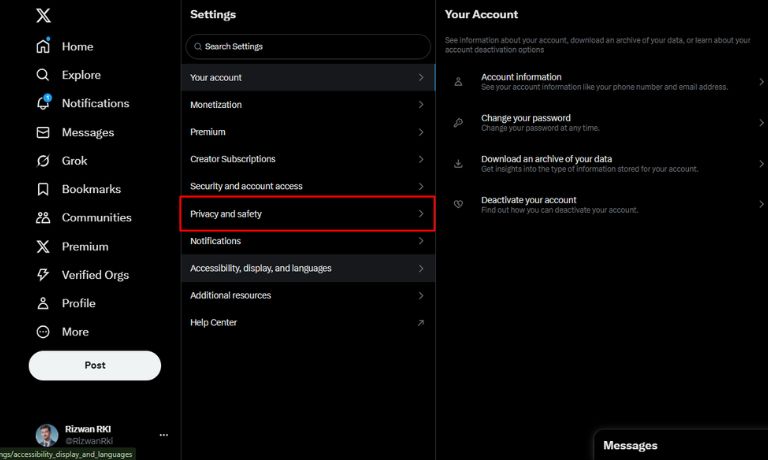Click the Search Settings field
Viewport: 768px width, 460px height.
[x=308, y=47]
